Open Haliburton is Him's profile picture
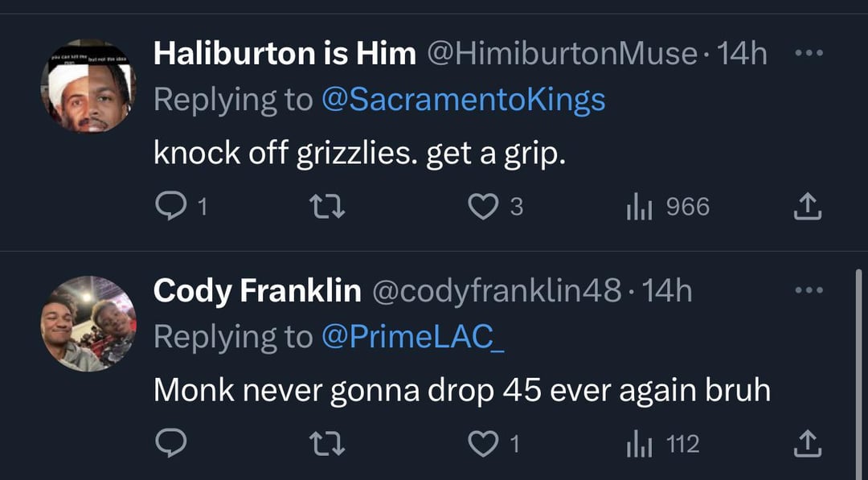868x480 pixels. pos(88,86)
